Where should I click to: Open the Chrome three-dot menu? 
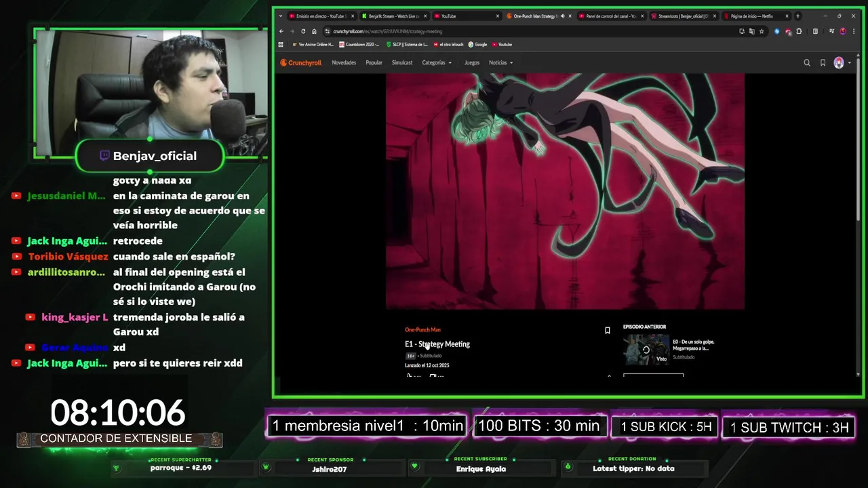(x=854, y=31)
